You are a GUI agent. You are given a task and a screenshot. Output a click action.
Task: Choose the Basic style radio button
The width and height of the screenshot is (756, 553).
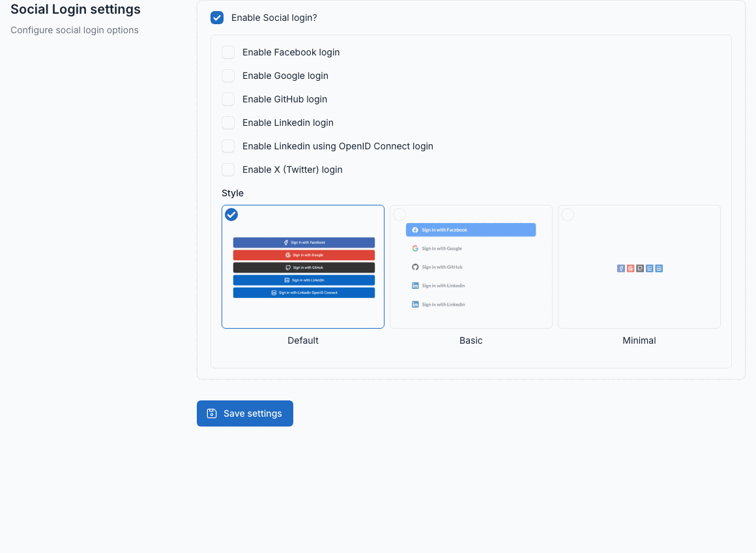(x=400, y=215)
